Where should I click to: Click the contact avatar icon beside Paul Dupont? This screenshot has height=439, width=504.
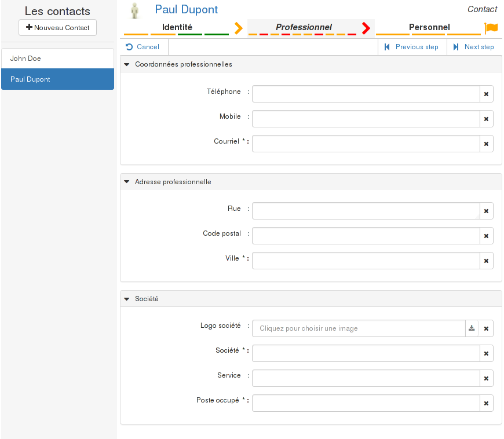coord(135,10)
